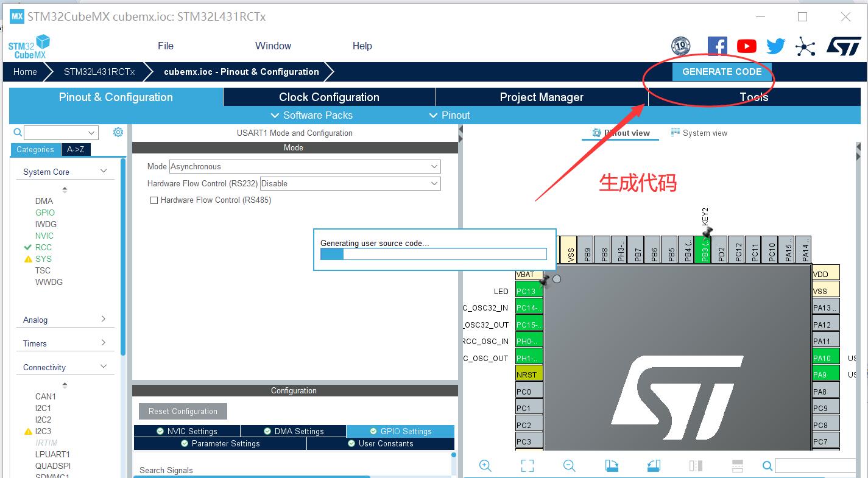
Task: Collapse the System Core category
Action: click(x=65, y=172)
